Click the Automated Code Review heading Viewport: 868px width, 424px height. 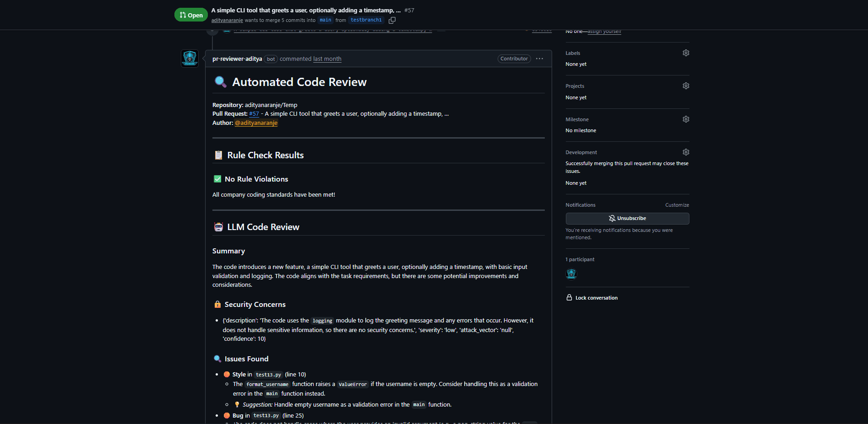click(299, 82)
